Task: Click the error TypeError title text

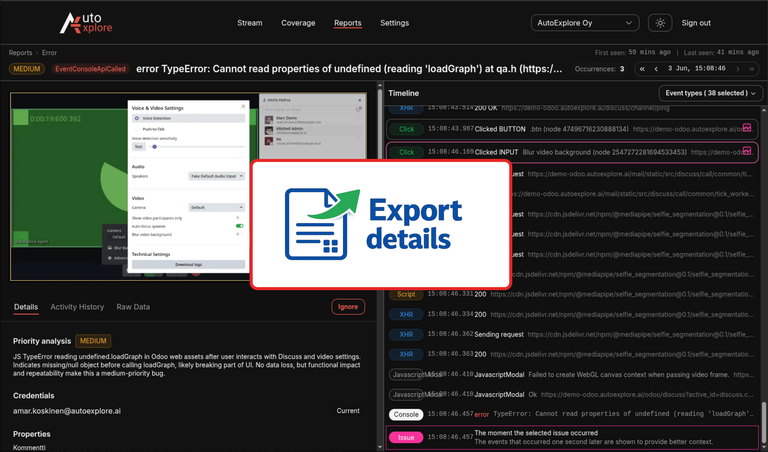Action: click(349, 69)
